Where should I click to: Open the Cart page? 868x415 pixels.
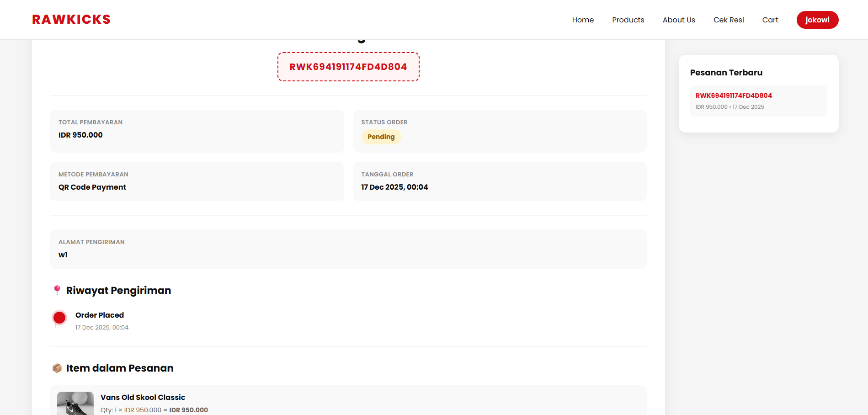pyautogui.click(x=770, y=20)
